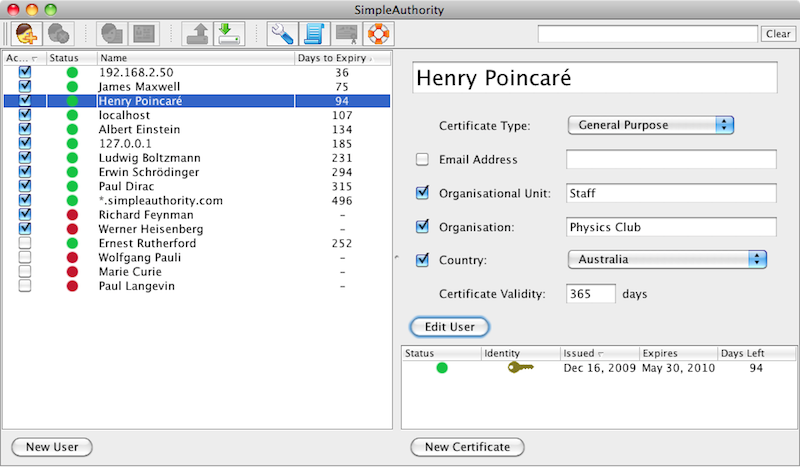
Task: Click the Organisation field containing Physics Club
Action: 671,227
